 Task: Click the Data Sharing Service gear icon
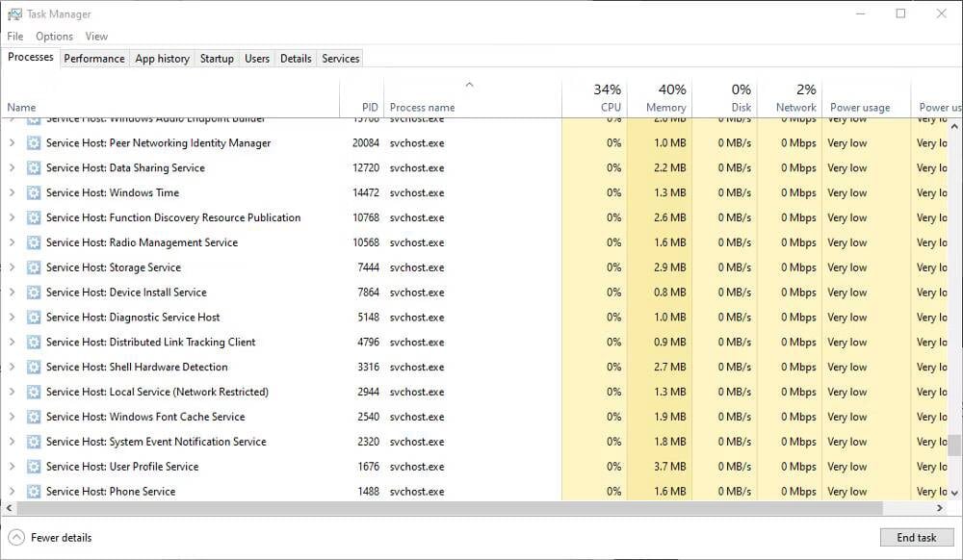35,167
